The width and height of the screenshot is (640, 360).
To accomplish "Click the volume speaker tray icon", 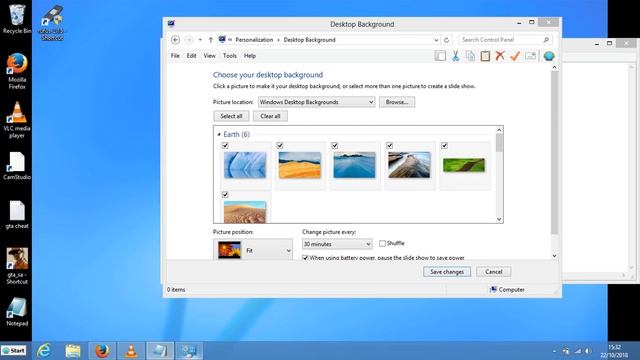I will click(588, 351).
